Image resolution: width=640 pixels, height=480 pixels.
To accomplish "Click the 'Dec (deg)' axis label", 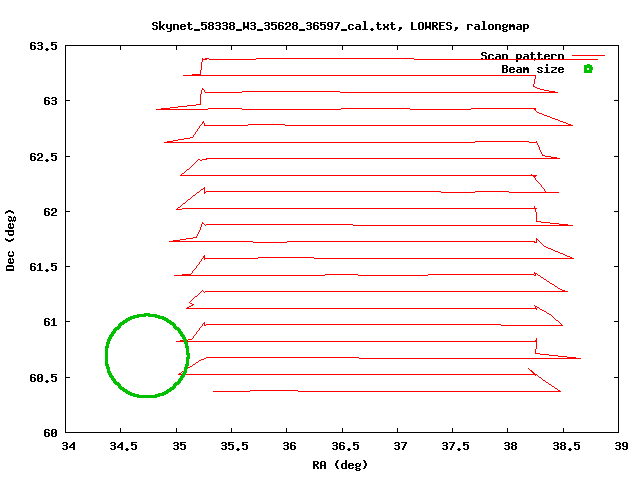I will 10,240.
